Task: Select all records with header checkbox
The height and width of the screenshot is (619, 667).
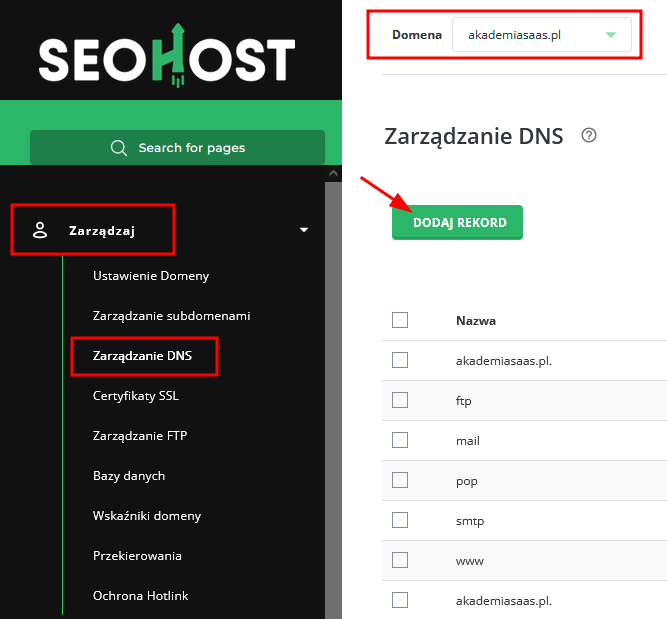Action: point(400,320)
